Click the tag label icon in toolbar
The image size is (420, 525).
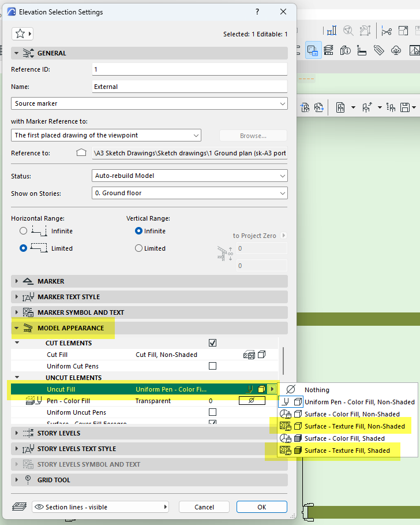[379, 50]
